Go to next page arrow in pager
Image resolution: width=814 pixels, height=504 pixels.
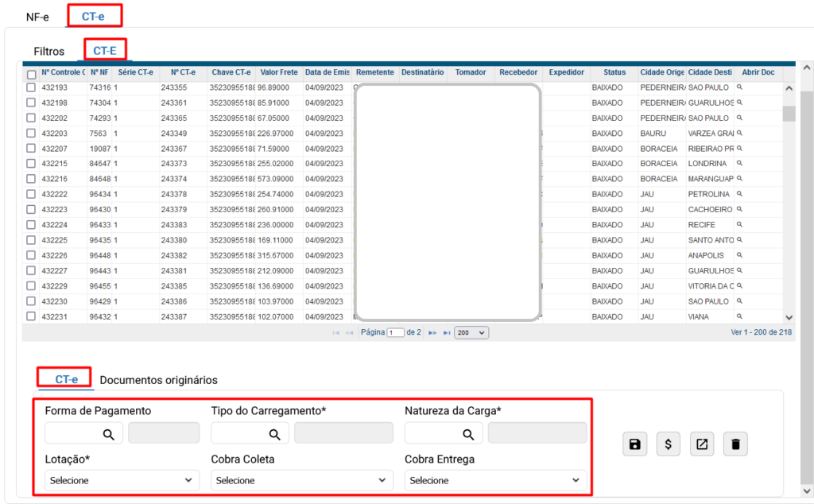[x=432, y=332]
